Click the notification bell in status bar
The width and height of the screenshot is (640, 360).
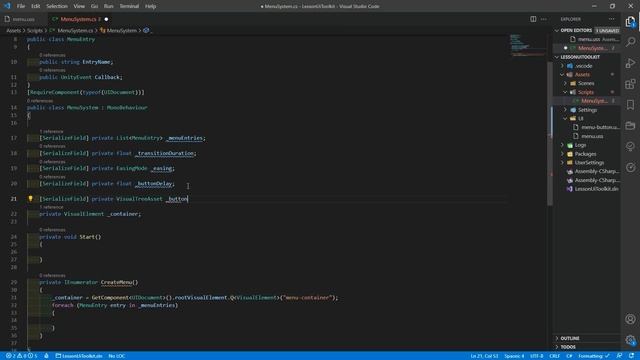pyautogui.click(x=631, y=356)
